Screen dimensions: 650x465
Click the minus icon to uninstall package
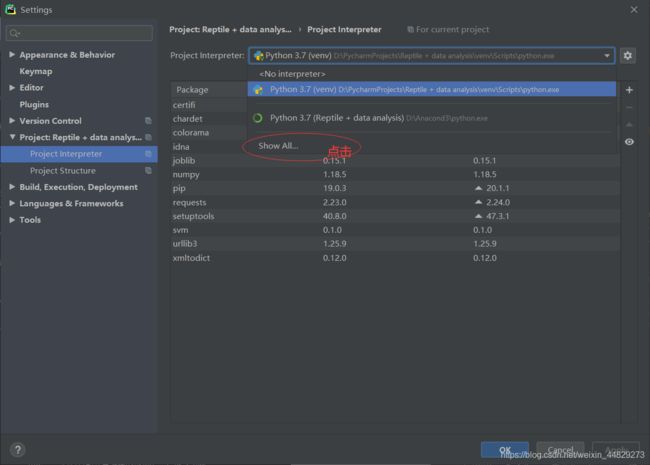pos(629,107)
